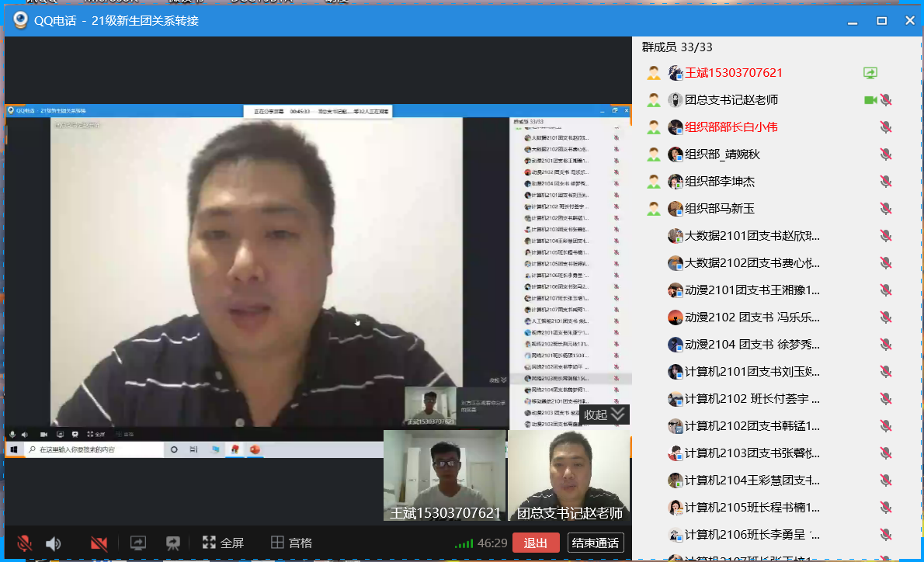Click the share screen icon in toolbar
Image resolution: width=924 pixels, height=562 pixels.
point(137,543)
